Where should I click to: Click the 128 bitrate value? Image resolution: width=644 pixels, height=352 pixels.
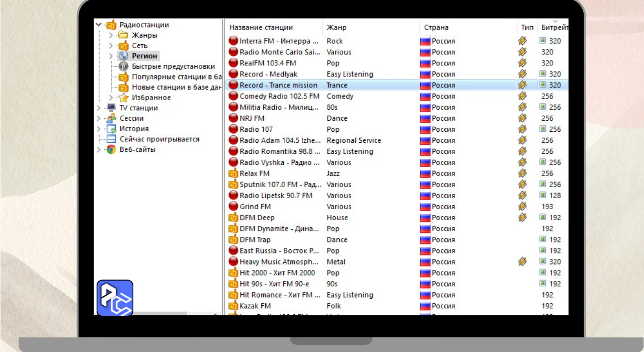point(555,196)
